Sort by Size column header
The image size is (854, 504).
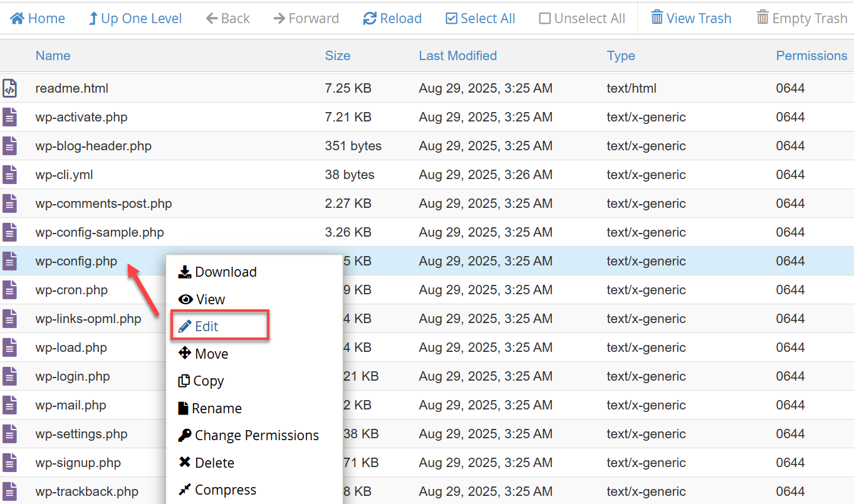pyautogui.click(x=337, y=56)
